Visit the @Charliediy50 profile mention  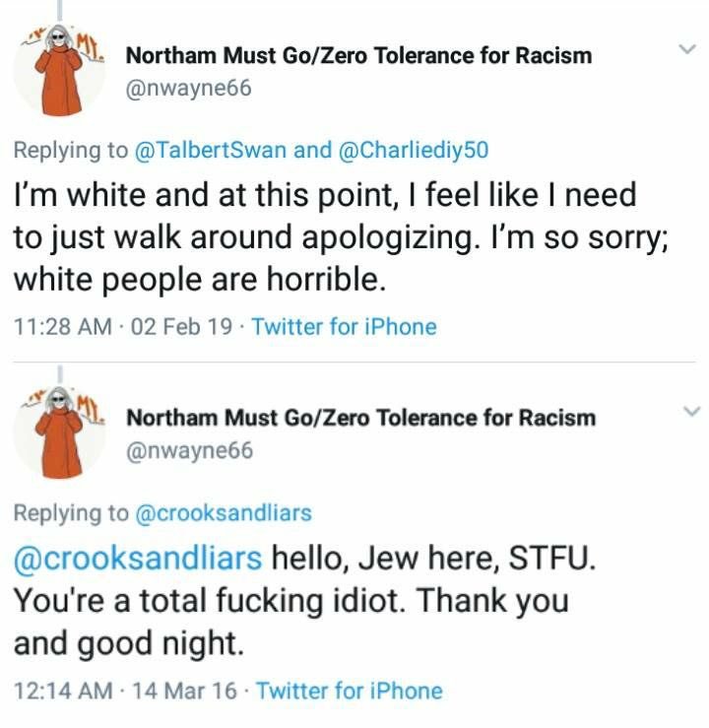[414, 150]
